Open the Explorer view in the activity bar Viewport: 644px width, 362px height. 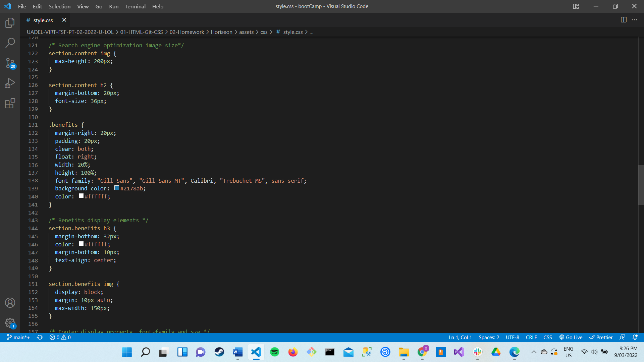(10, 22)
